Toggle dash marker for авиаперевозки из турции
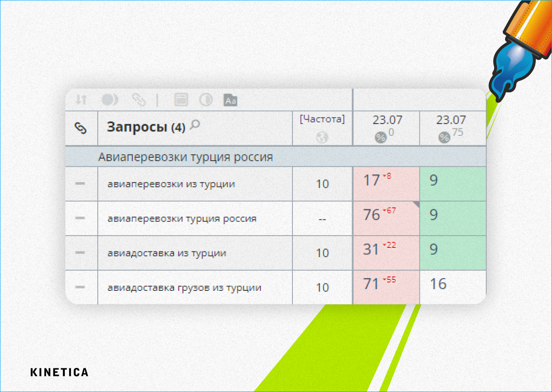 (80, 184)
